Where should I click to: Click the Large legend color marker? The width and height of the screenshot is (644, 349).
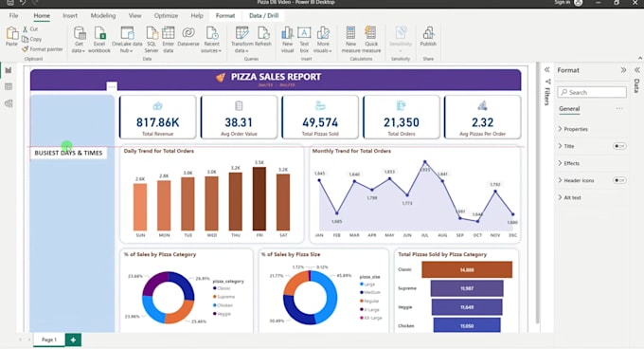pyautogui.click(x=362, y=285)
